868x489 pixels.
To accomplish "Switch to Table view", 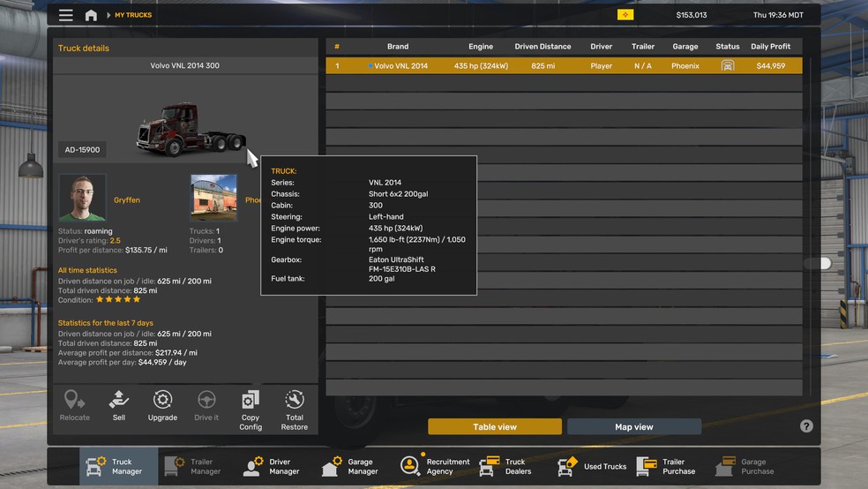I will (x=495, y=426).
